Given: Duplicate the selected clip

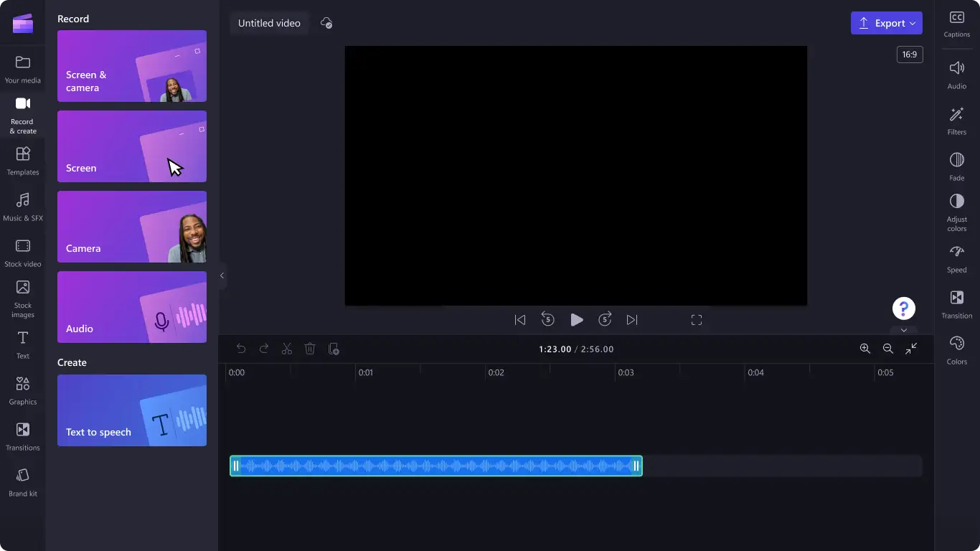Looking at the screenshot, I should click(x=334, y=349).
